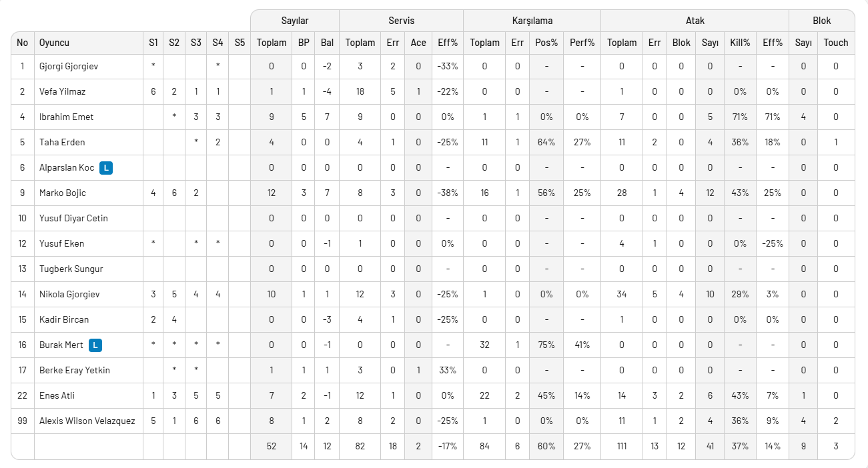Click the libero badge next to Burak Mert

pos(95,345)
